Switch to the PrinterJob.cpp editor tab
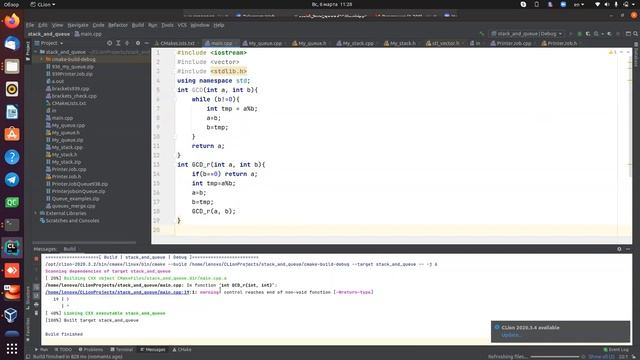Screen dimensions: 640x360 513,43
